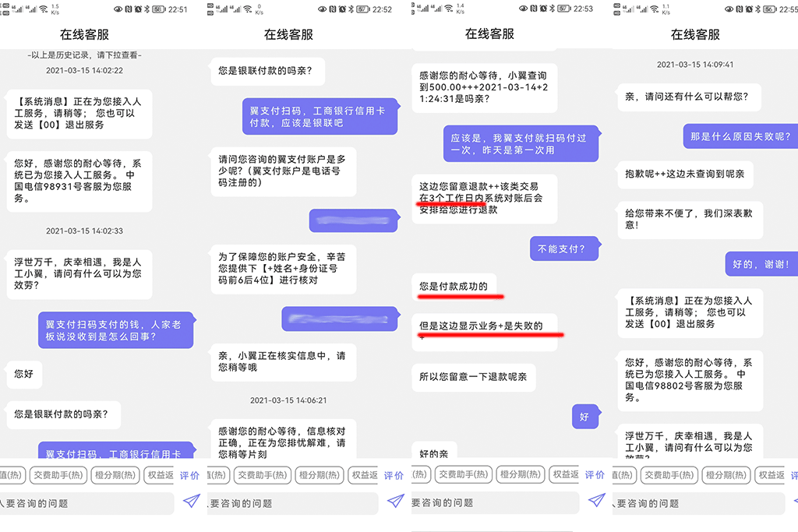Focus the question input in the 22:52 screenshot
This screenshot has width=798, height=532.
293,503
